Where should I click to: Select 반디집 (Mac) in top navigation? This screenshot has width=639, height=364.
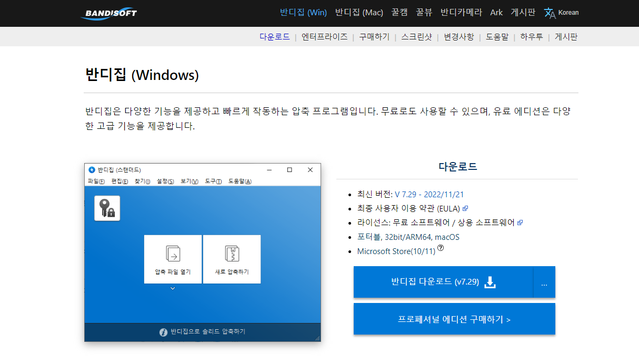(359, 13)
